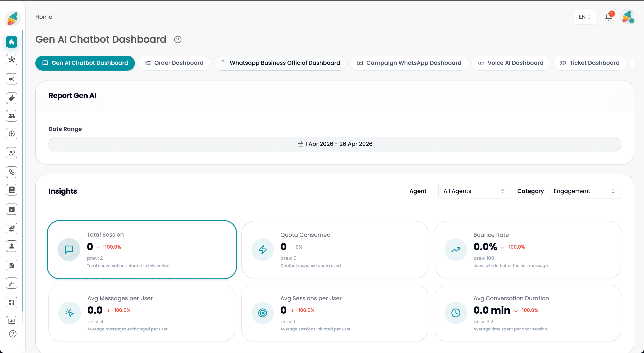644x353 pixels.
Task: Open the Engagement category dropdown
Action: pos(585,191)
